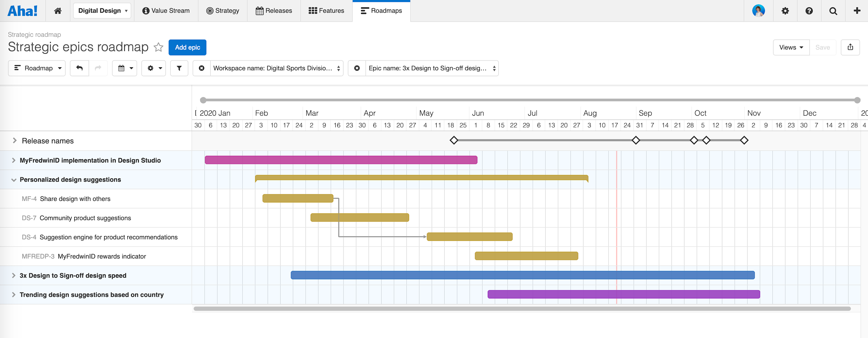Viewport: 868px width, 338px height.
Task: Open the calendar timeframe settings
Action: pyautogui.click(x=124, y=68)
